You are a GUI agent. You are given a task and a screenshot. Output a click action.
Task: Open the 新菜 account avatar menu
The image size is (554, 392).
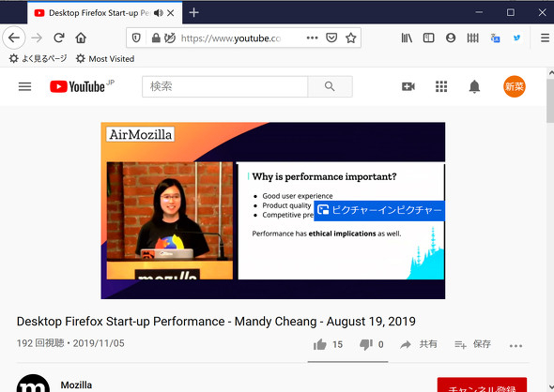click(514, 86)
